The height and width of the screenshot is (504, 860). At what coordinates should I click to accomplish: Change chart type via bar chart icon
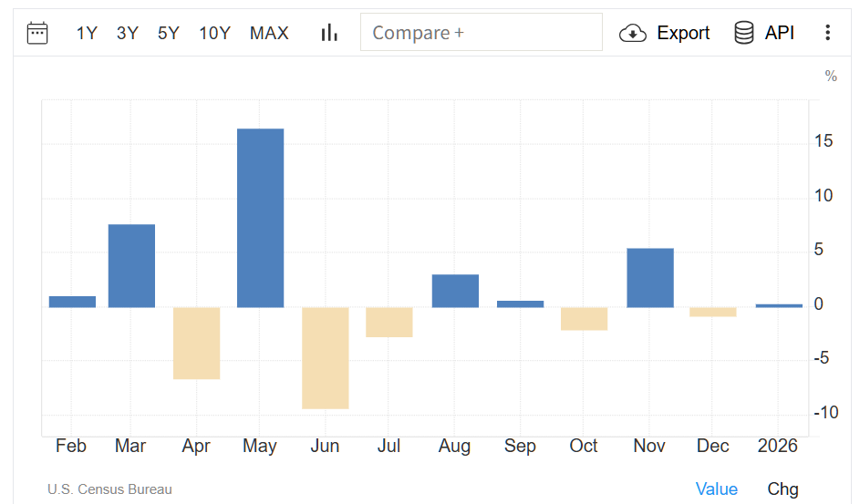coord(329,34)
